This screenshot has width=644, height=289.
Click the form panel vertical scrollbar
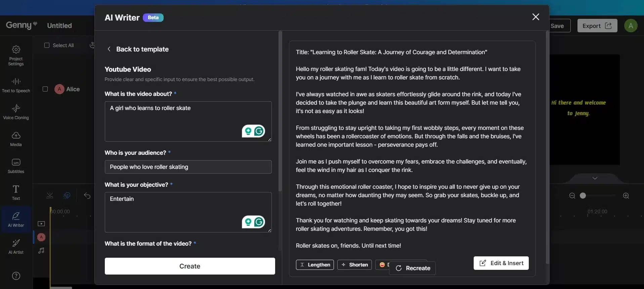pos(280,112)
